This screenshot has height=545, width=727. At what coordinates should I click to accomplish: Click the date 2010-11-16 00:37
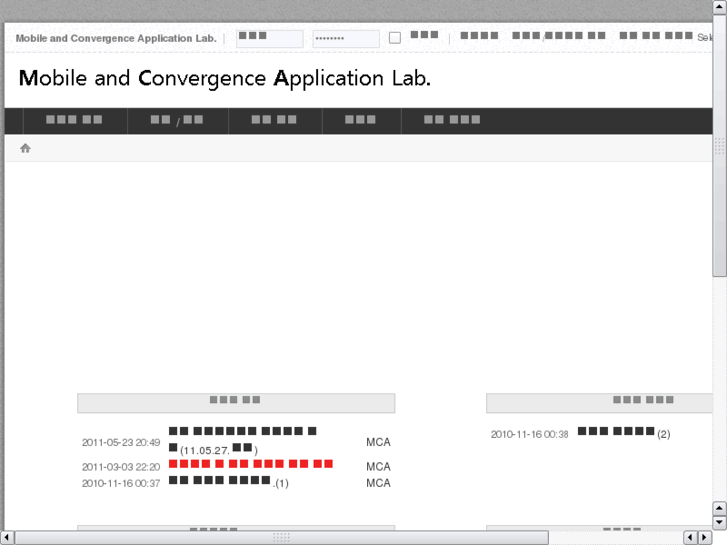pos(121,483)
